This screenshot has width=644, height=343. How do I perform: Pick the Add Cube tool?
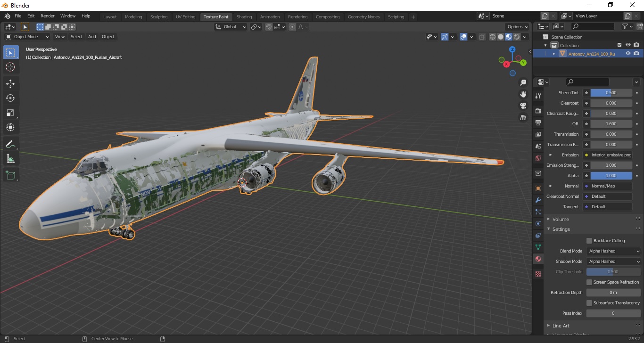coord(11,175)
